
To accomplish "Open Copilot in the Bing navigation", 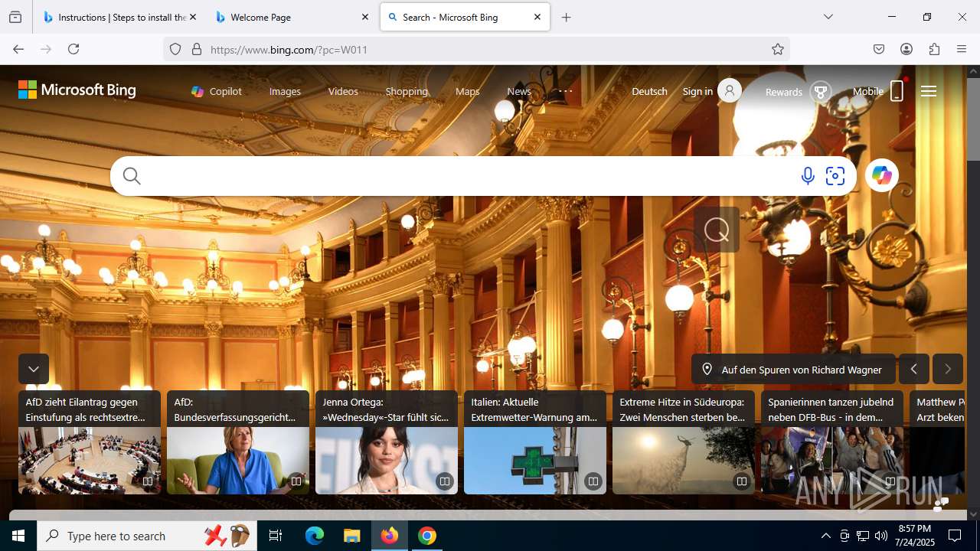I will [x=217, y=91].
